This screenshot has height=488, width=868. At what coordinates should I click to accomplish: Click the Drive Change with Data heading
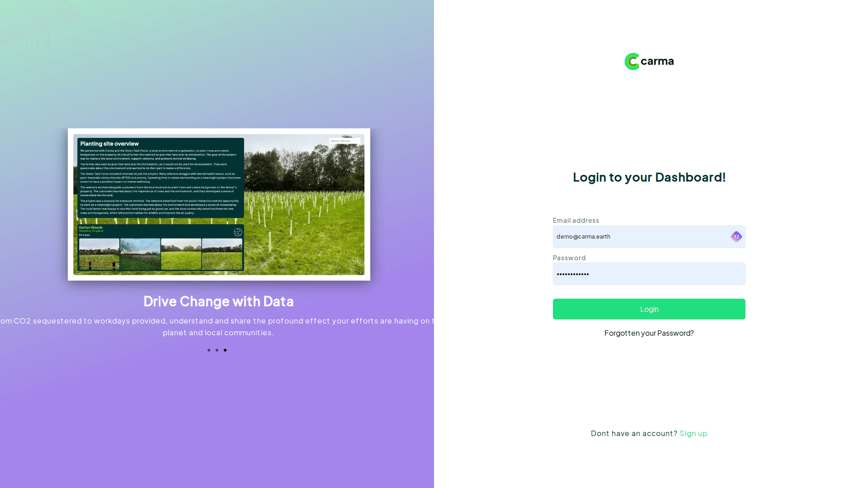click(218, 301)
